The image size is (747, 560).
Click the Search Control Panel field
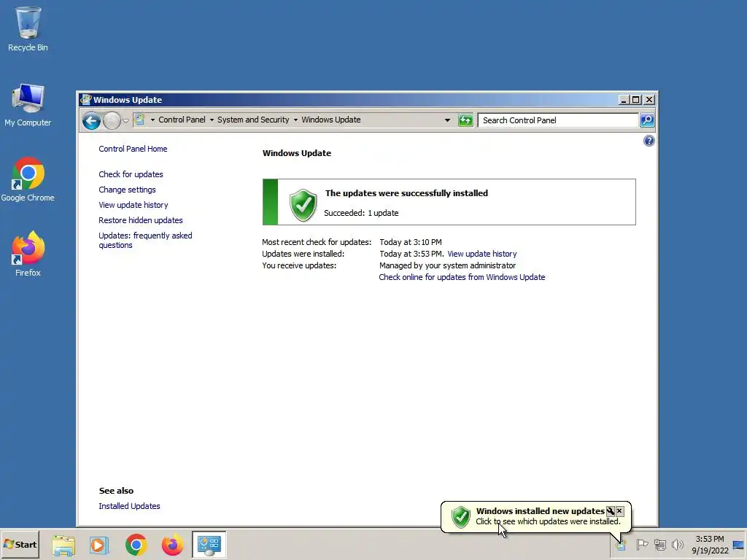(558, 120)
